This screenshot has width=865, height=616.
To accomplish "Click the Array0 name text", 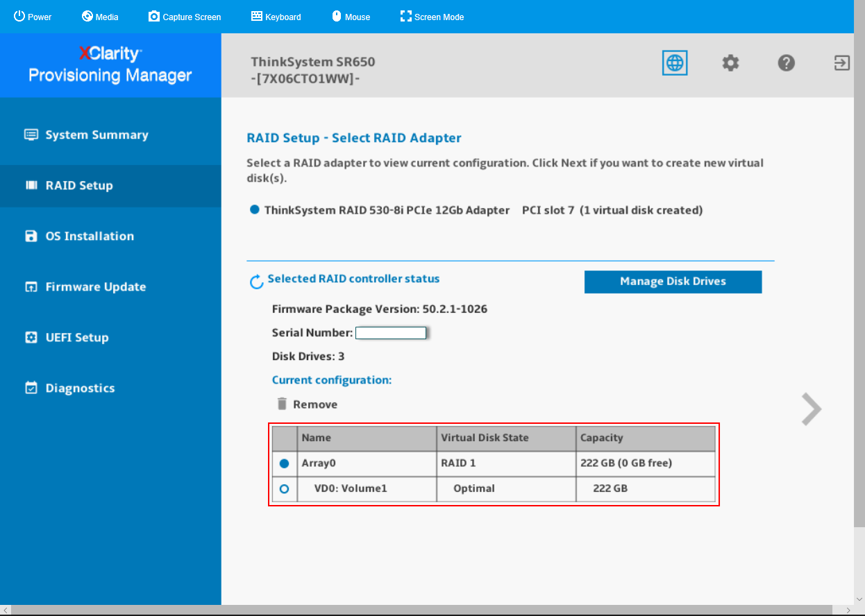I will [319, 463].
